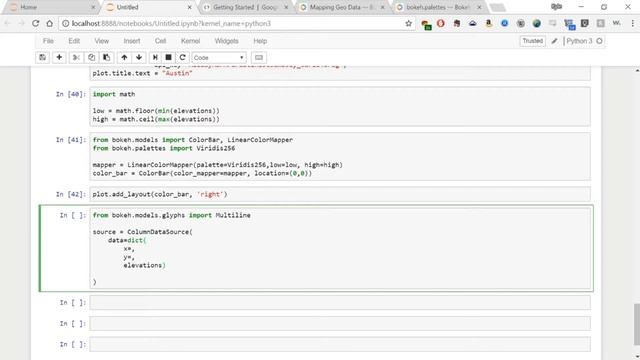Restart the kernel with the circular arrow icon
Viewport: 640px width, 360px height.
coord(182,58)
